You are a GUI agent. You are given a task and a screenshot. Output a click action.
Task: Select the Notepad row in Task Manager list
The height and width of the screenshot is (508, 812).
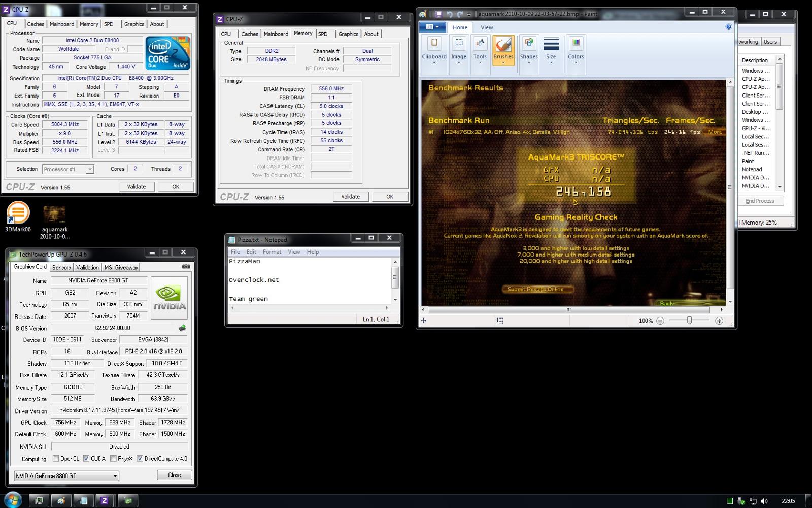[x=756, y=169]
